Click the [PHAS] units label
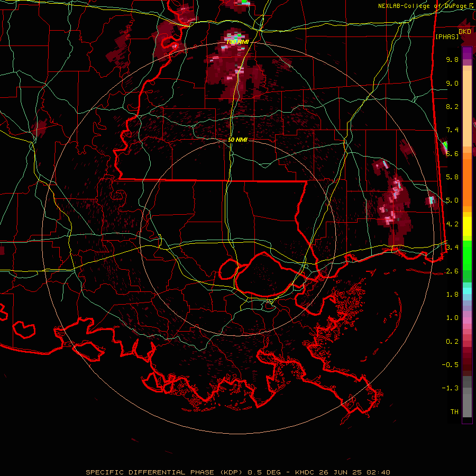 [x=447, y=37]
